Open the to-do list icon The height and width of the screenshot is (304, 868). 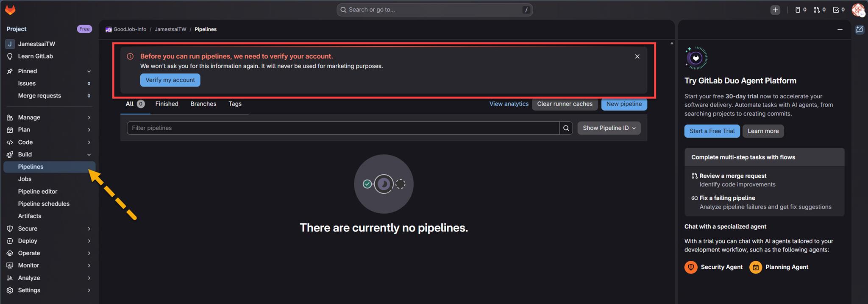(x=838, y=10)
